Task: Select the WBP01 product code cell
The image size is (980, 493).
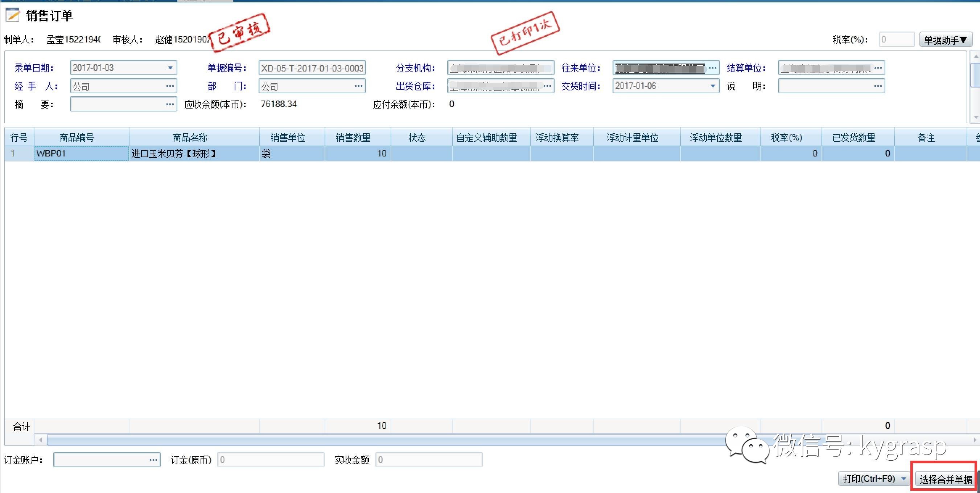Action: 81,154
